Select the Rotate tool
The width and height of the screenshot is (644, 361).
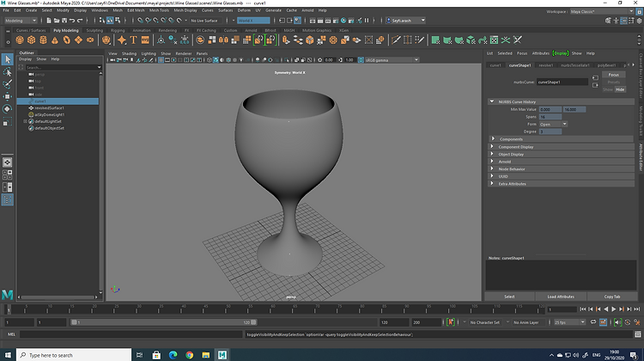click(x=8, y=109)
